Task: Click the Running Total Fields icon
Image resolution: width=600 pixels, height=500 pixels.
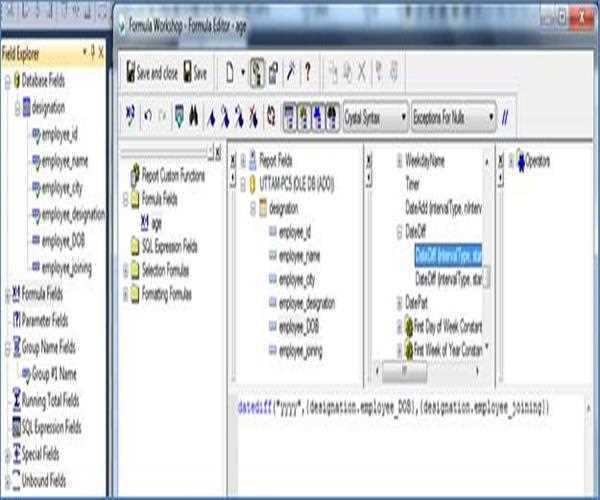Action: coord(14,399)
